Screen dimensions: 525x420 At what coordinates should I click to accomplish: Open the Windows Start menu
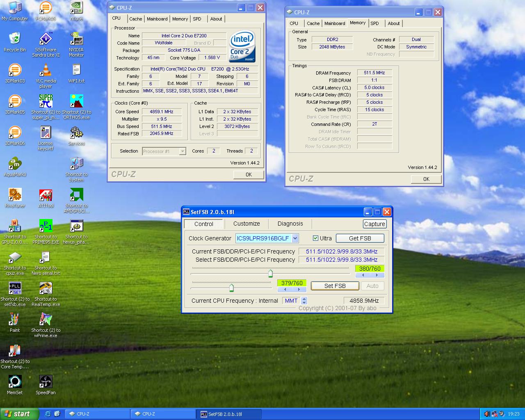pos(19,414)
